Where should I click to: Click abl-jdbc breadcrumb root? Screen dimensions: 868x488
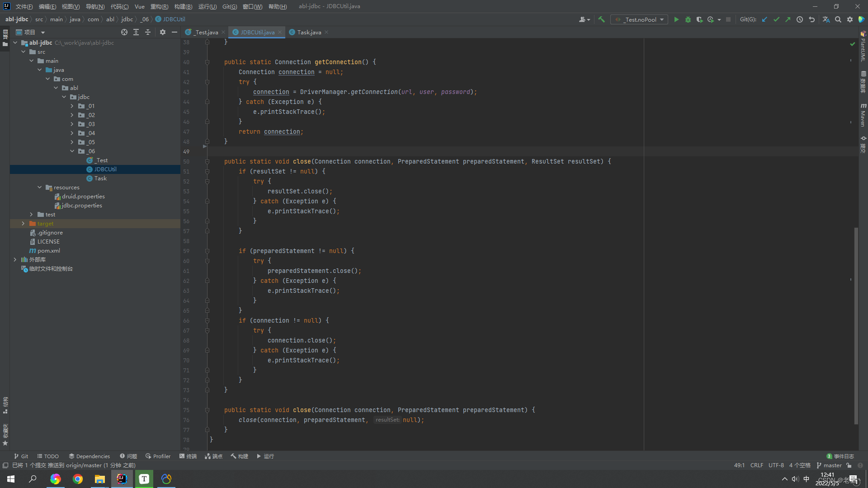(x=17, y=19)
